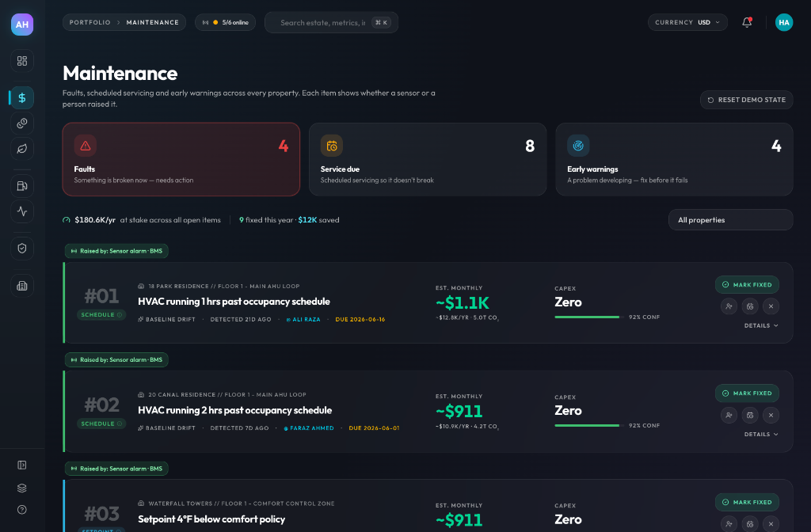
Task: Click the 92% confidence bar on item #01
Action: (x=589, y=317)
